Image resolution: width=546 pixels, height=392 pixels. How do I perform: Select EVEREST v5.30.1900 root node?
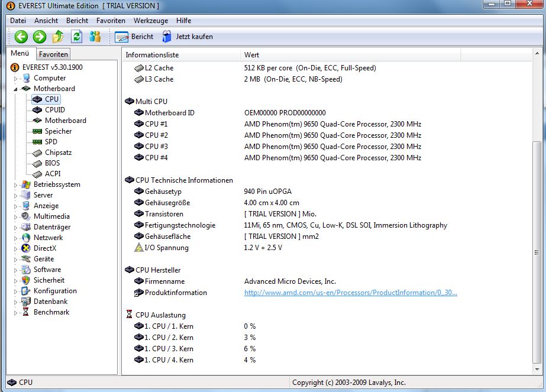52,67
